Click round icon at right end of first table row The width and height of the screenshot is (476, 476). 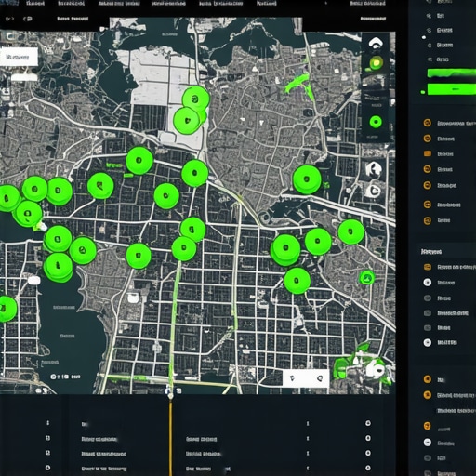click(368, 423)
